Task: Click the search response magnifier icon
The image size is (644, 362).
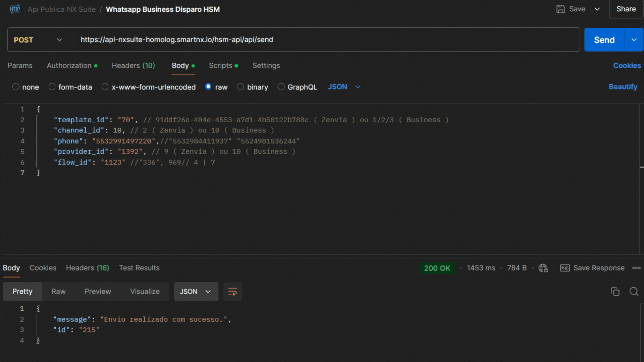Action: click(634, 292)
